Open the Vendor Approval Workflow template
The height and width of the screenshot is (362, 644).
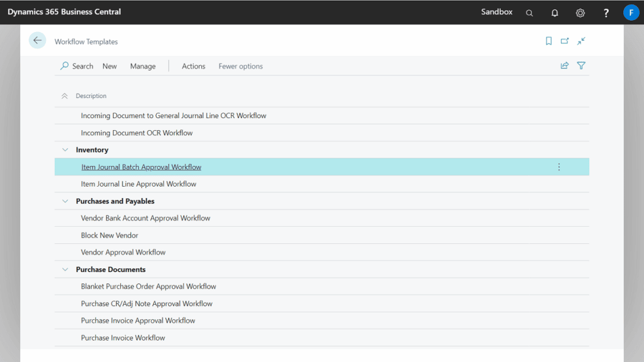tap(123, 253)
